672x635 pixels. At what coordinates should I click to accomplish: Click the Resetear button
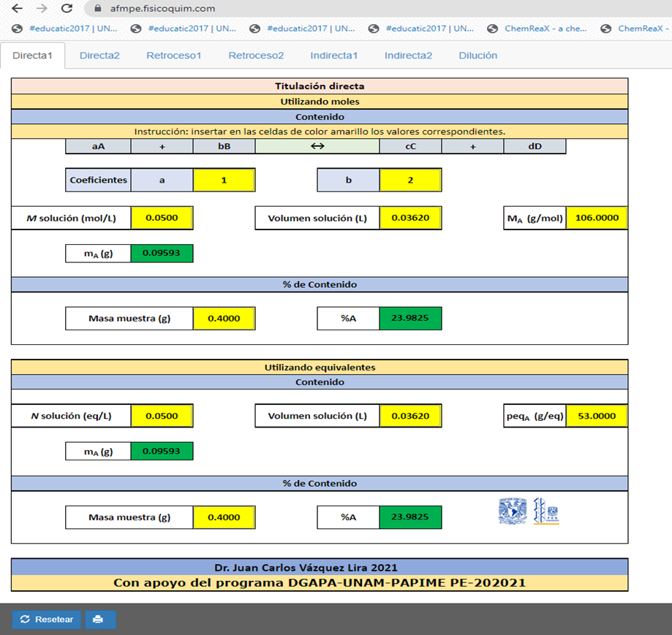pyautogui.click(x=47, y=619)
